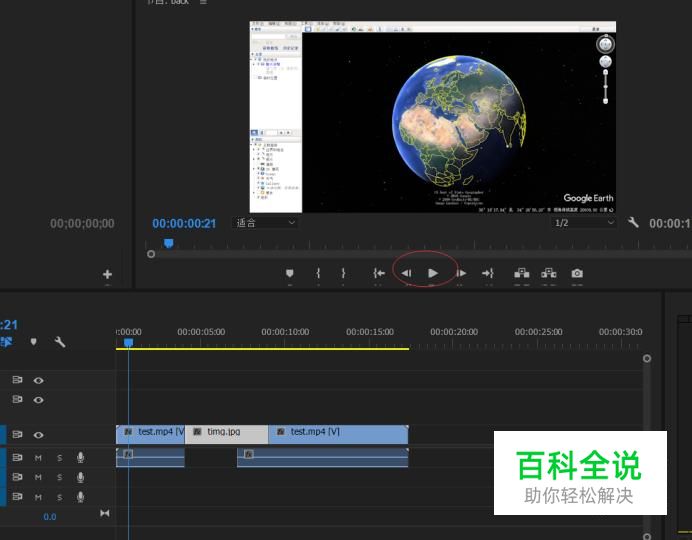The height and width of the screenshot is (540, 692).
Task: Click the Mark Out button
Action: [x=343, y=274]
